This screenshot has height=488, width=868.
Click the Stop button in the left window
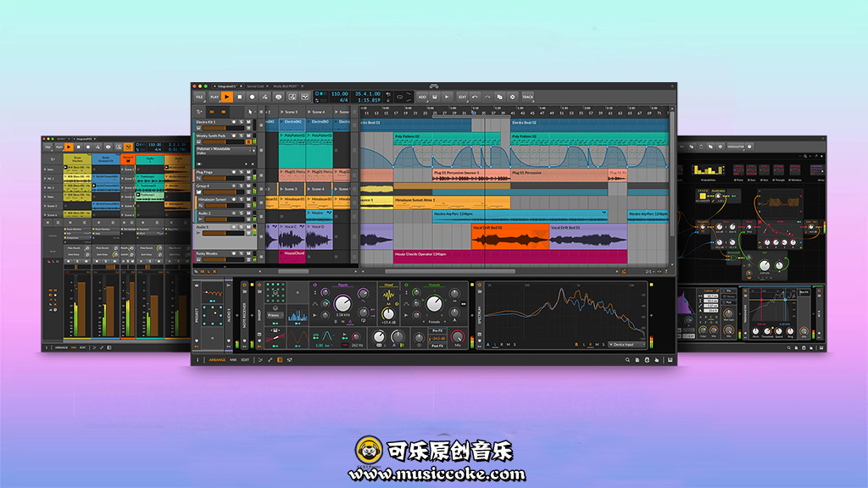pos(79,147)
